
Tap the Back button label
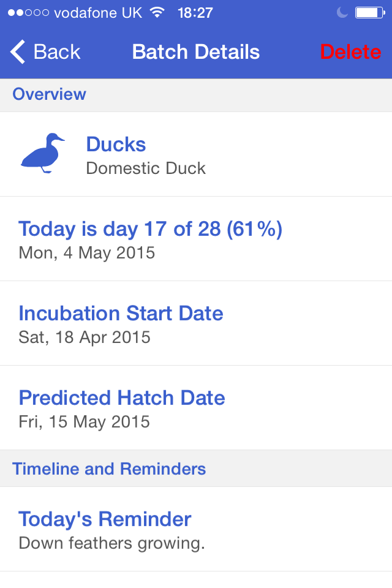coord(57,52)
